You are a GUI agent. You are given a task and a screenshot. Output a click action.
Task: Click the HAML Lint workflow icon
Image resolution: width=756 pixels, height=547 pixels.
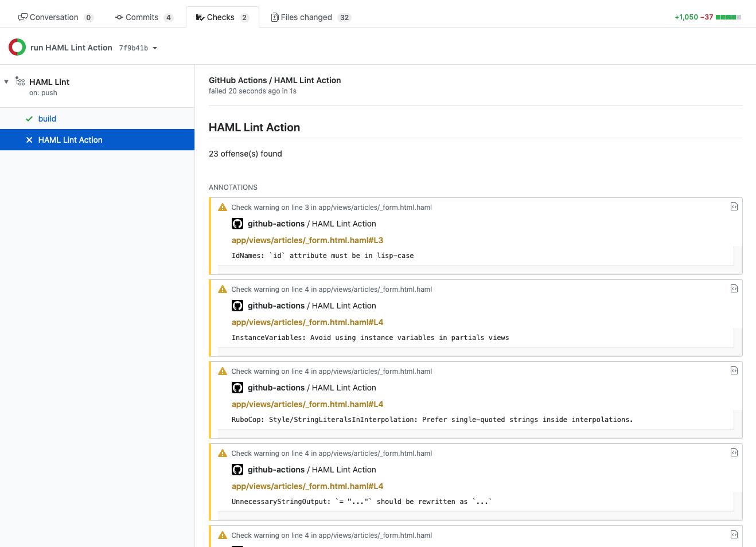(20, 81)
